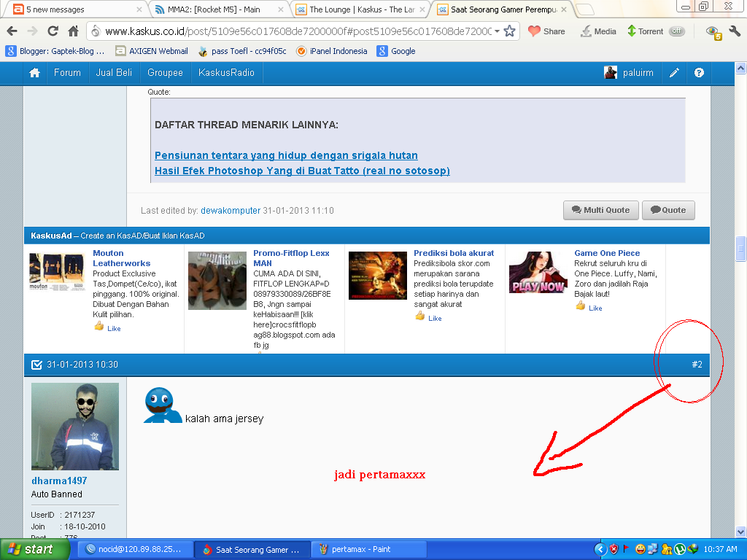Open Kaskus home icon in navbar
The height and width of the screenshot is (560, 747).
point(34,73)
